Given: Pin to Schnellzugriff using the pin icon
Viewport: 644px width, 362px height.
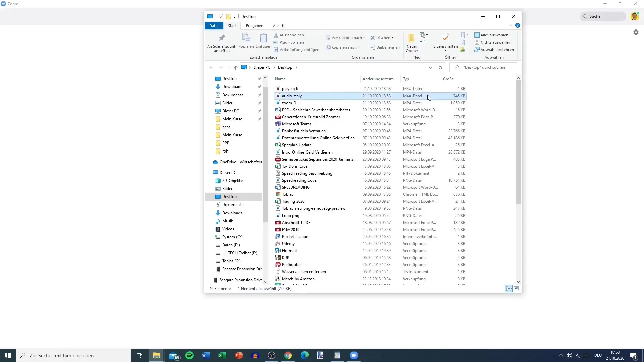Looking at the screenshot, I should [222, 43].
